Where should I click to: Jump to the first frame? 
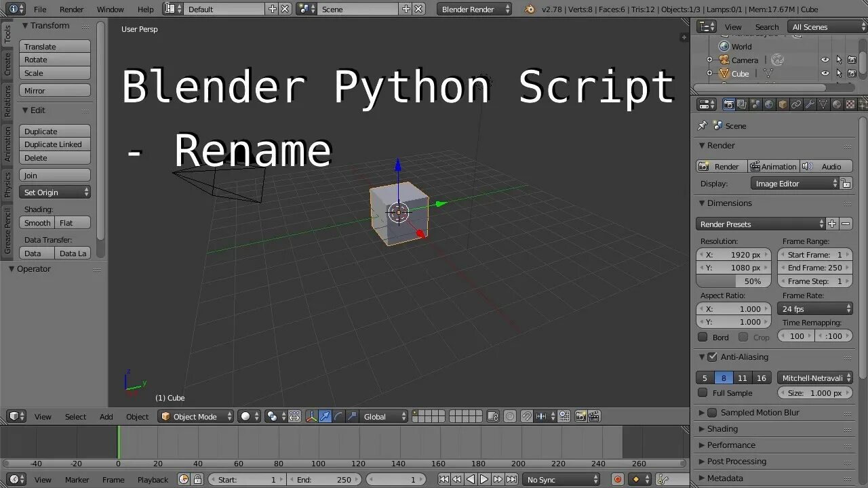pyautogui.click(x=443, y=479)
